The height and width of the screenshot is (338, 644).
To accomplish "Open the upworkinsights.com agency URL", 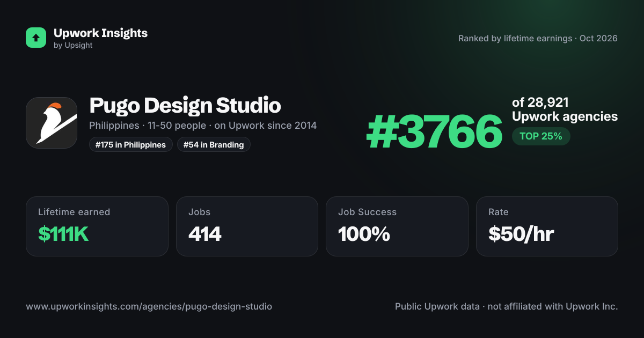I will pyautogui.click(x=149, y=307).
